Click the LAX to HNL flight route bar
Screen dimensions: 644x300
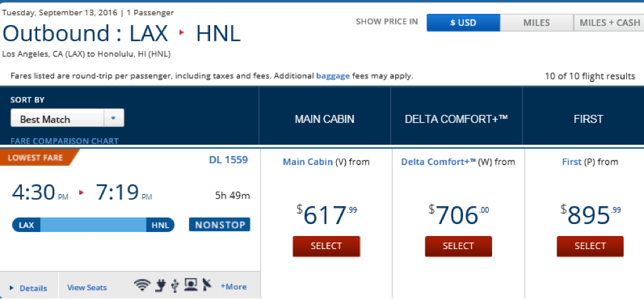93,225
